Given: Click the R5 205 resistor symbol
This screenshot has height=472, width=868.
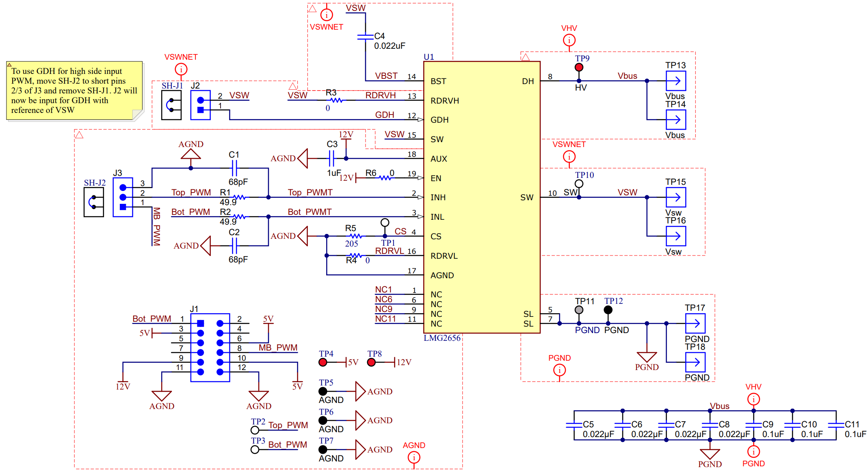Looking at the screenshot, I should pos(355,236).
